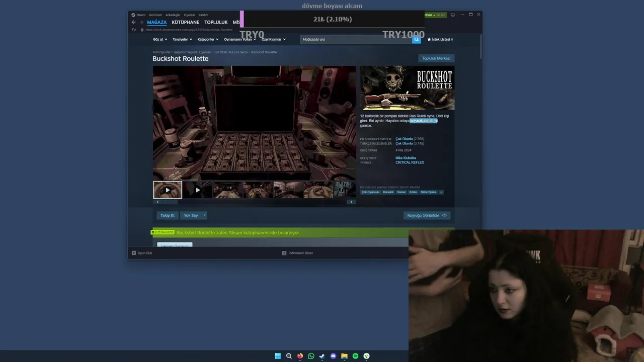Open Windows Start menu
The height and width of the screenshot is (362, 644).
pos(278,356)
